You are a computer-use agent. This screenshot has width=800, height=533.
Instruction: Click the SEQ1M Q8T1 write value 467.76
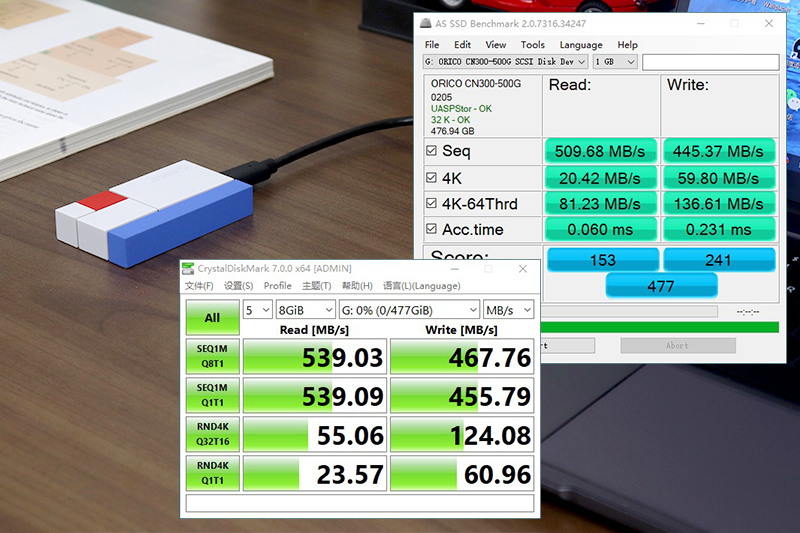point(462,357)
